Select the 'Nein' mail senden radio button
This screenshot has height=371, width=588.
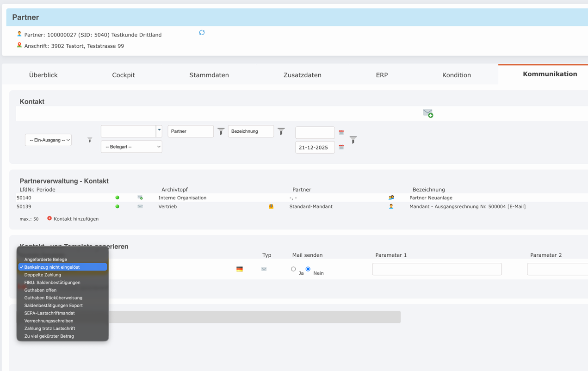tap(308, 269)
